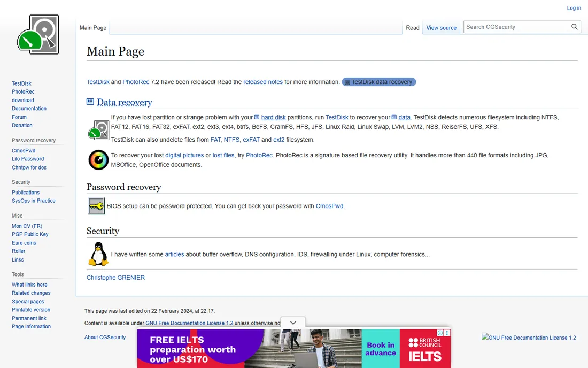Open the articles link under Security

click(x=174, y=254)
